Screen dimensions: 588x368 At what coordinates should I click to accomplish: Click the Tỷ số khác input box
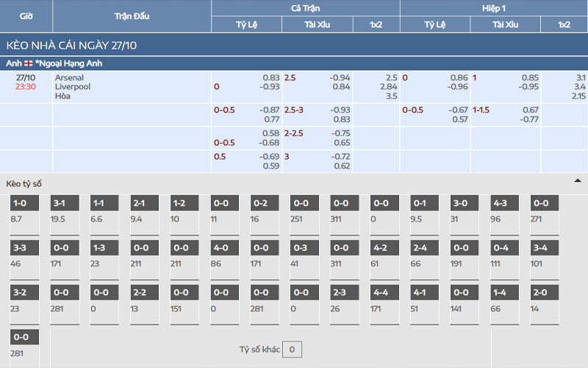point(292,350)
